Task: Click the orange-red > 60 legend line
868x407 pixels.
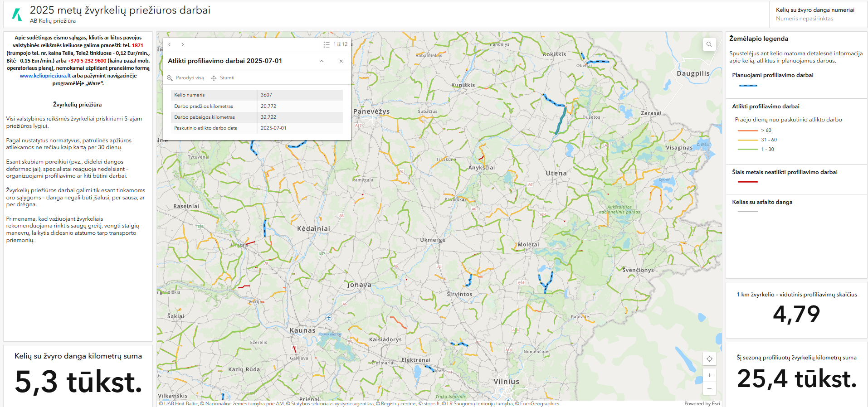Action: [x=748, y=131]
